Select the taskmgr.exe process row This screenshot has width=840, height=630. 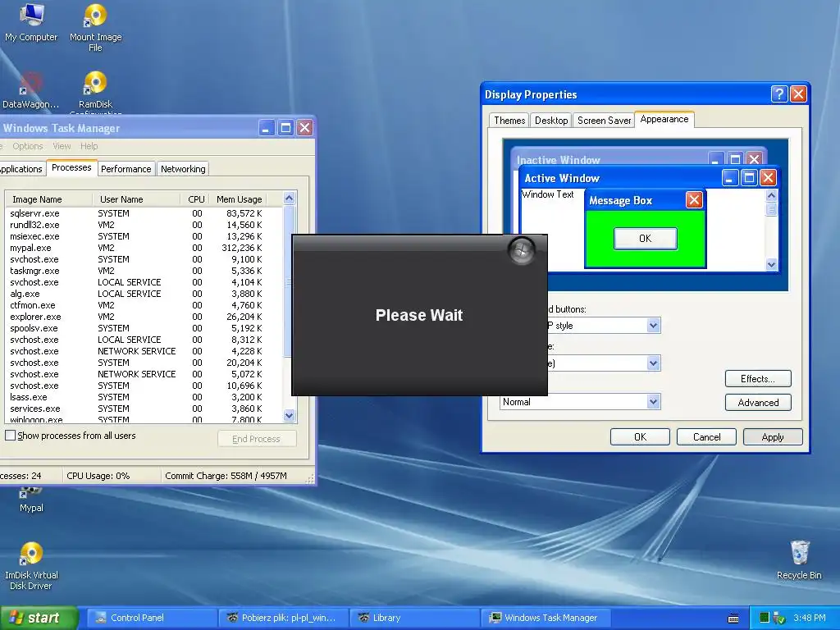[x=144, y=271]
